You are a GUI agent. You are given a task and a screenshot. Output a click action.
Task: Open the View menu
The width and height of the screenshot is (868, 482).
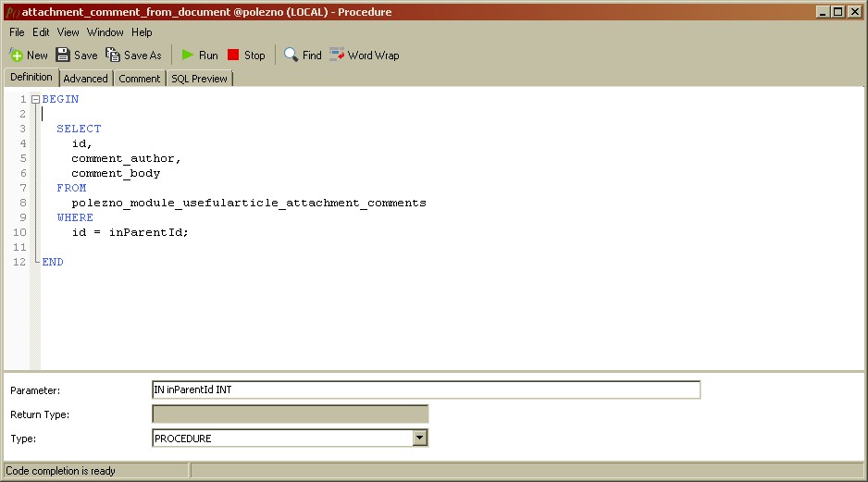coord(68,32)
